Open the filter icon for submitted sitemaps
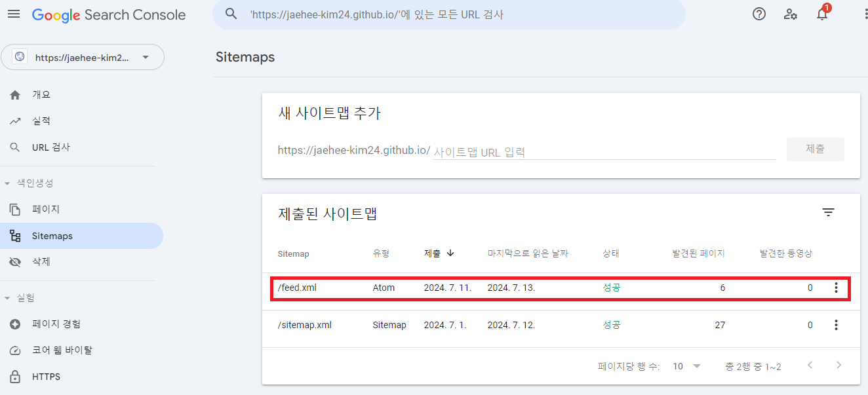This screenshot has width=868, height=395. tap(829, 212)
